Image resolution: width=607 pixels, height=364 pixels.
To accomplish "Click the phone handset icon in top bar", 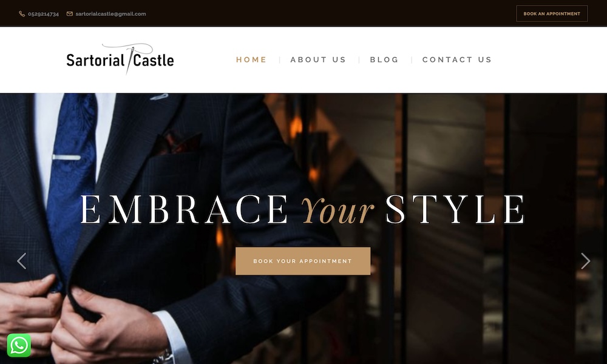I will 22,14.
